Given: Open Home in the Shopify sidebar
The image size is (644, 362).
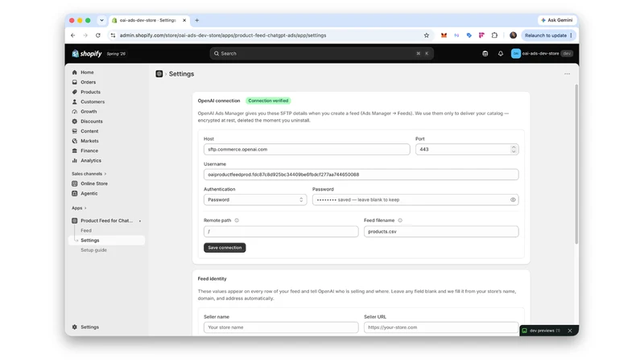Looking at the screenshot, I should point(87,72).
